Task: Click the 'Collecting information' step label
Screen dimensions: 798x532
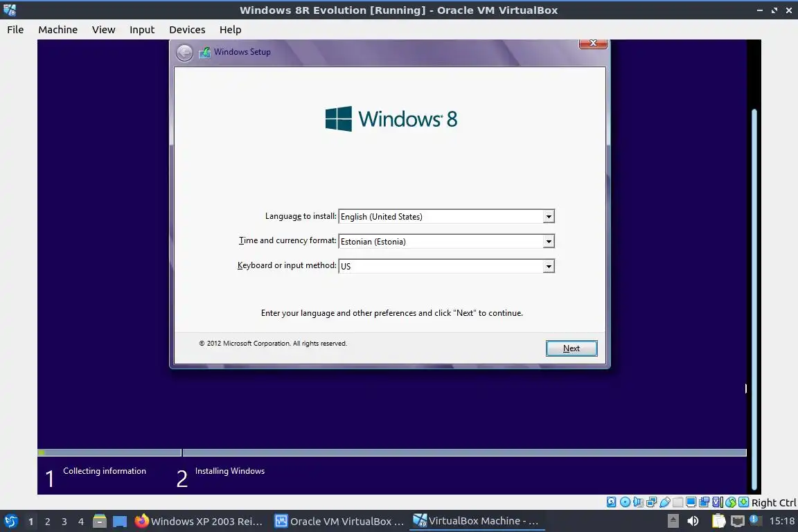Action: pos(105,471)
